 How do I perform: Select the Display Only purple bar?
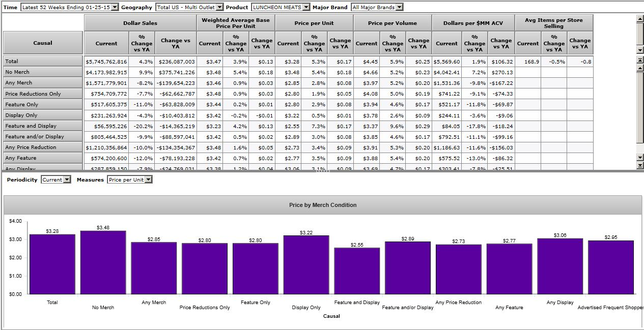click(306, 264)
